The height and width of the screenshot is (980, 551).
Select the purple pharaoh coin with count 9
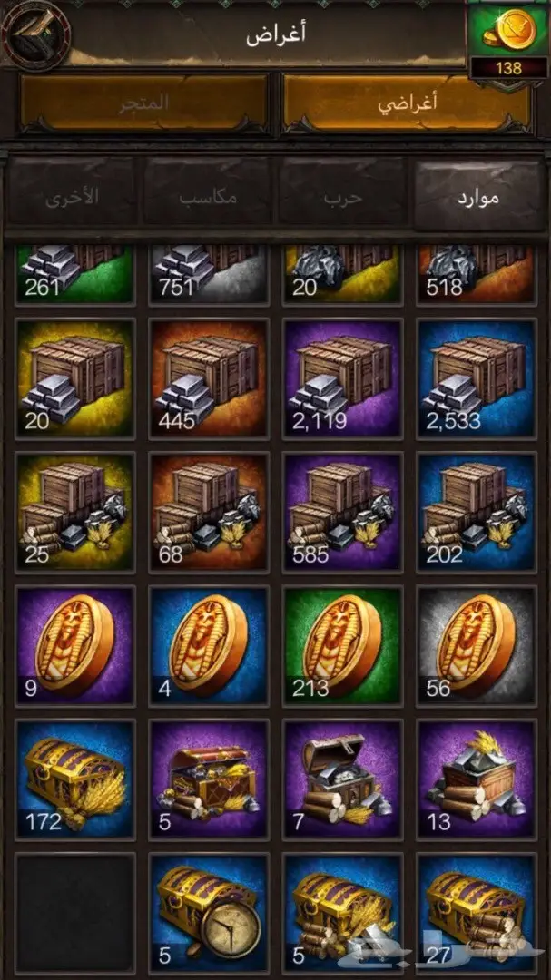tap(75, 646)
